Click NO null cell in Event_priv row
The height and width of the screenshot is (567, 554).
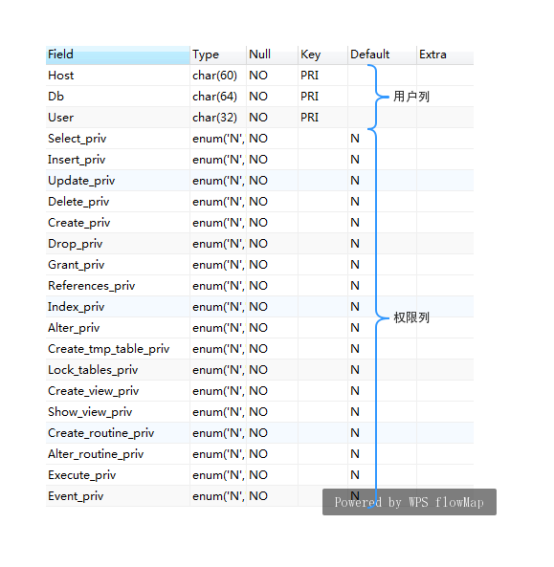pos(272,496)
